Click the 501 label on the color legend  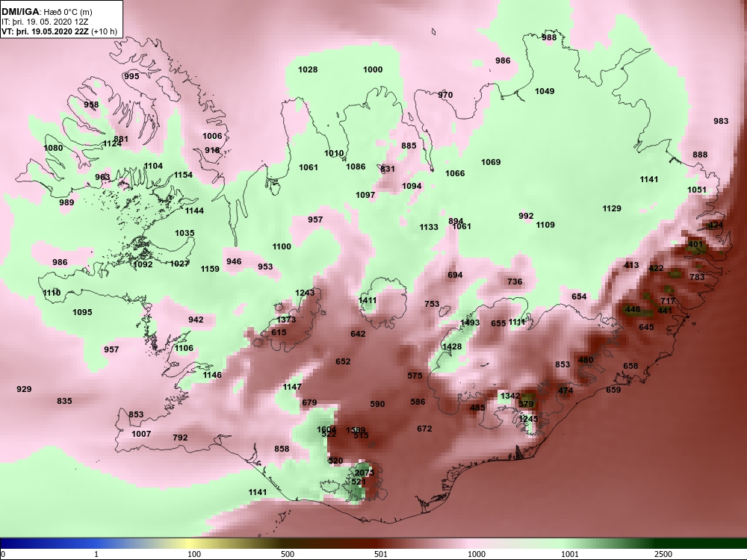pyautogui.click(x=380, y=554)
